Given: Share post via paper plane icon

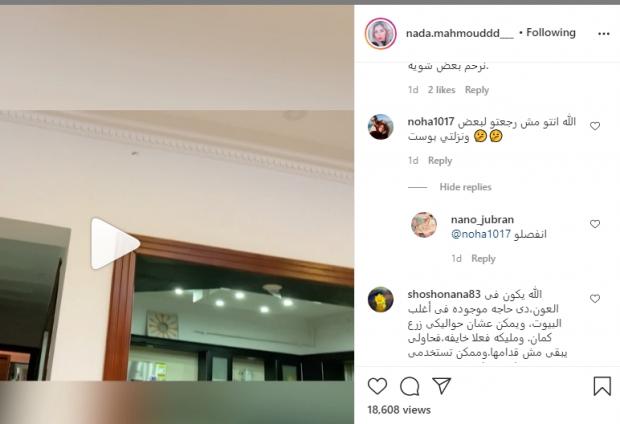Looking at the screenshot, I should (441, 386).
